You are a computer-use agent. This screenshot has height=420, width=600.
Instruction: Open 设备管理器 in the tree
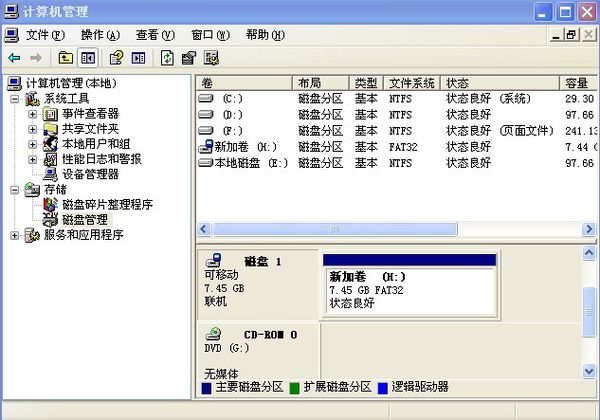click(x=90, y=173)
